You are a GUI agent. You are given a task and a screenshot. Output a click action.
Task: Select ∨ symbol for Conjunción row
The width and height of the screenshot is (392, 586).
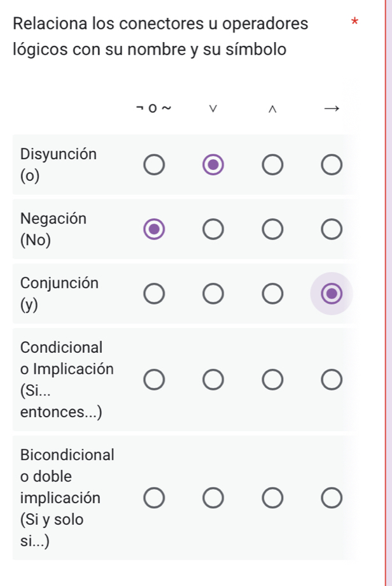click(213, 294)
